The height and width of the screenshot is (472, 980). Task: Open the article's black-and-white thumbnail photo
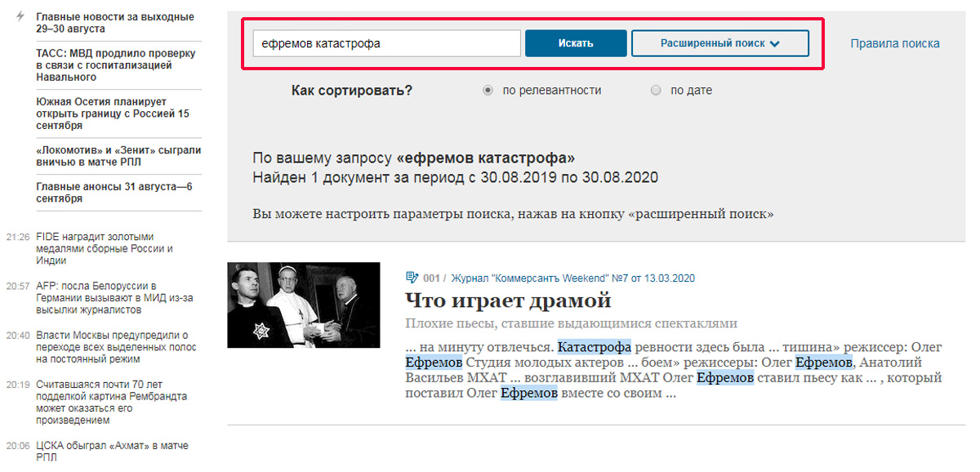click(x=304, y=305)
